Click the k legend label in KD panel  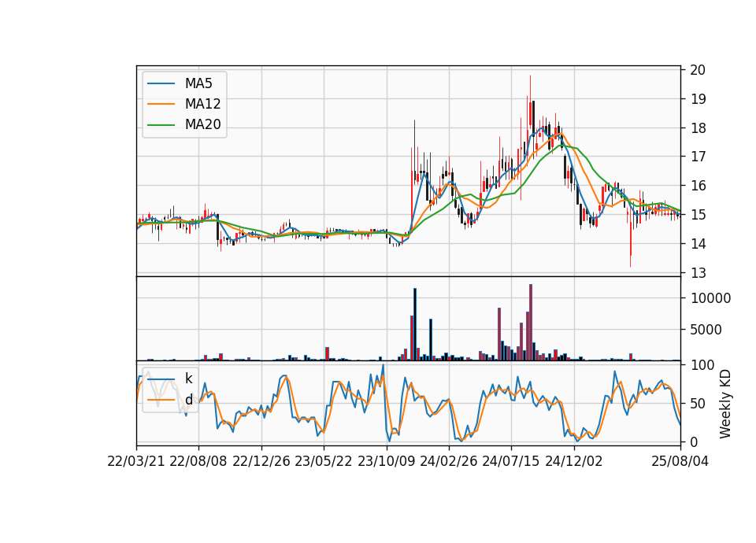188,379
